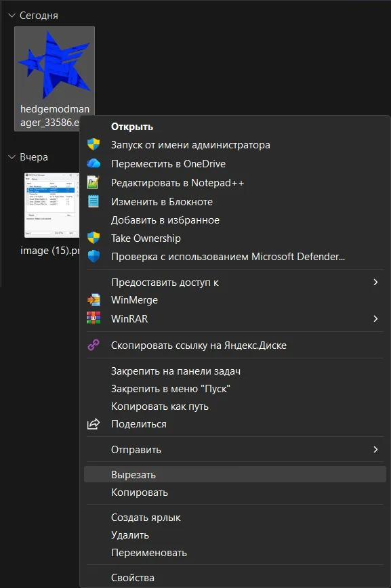
Task: Click the Take Ownership shield icon
Action: point(94,238)
